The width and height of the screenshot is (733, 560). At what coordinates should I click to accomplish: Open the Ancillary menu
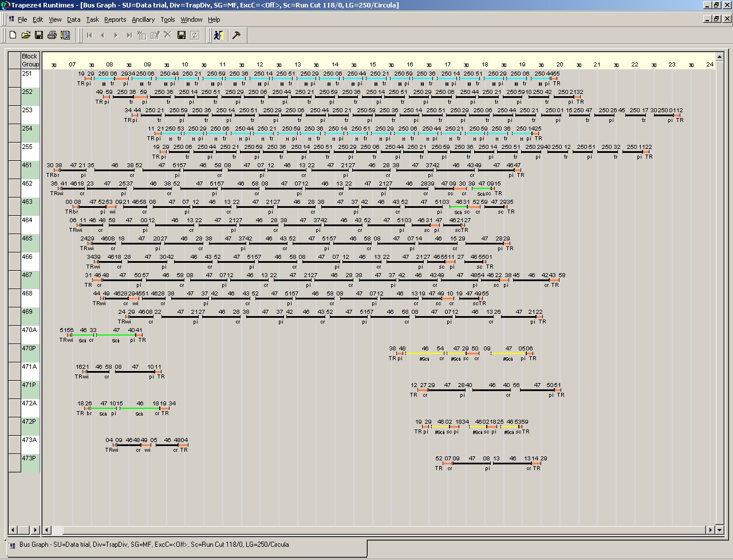tap(143, 19)
